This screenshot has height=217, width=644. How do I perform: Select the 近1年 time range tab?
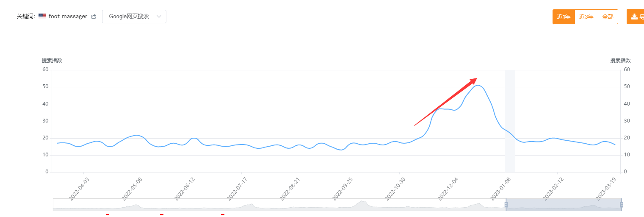[564, 17]
